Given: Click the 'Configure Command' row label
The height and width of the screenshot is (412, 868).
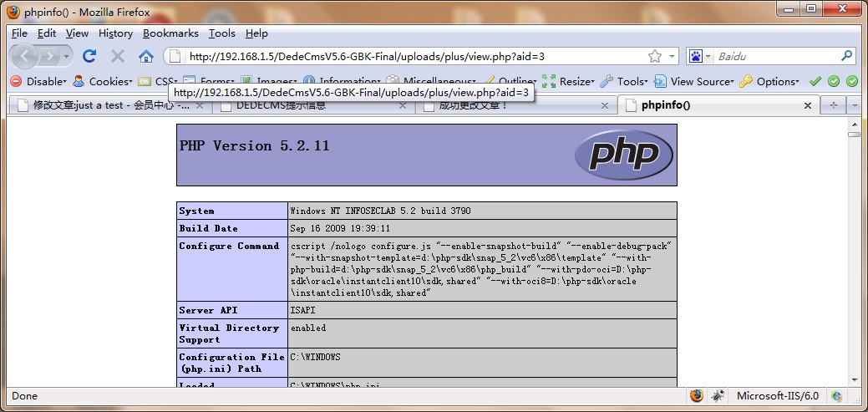Looking at the screenshot, I should click(229, 246).
